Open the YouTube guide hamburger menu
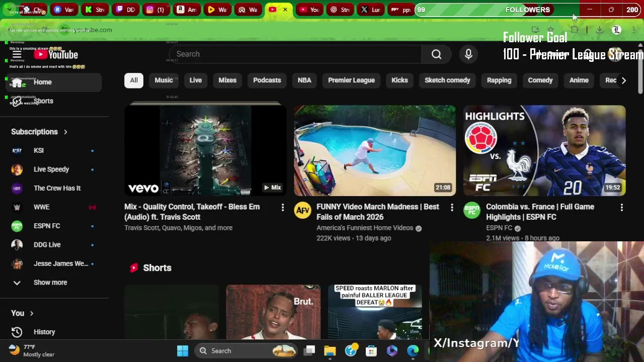 tap(17, 54)
